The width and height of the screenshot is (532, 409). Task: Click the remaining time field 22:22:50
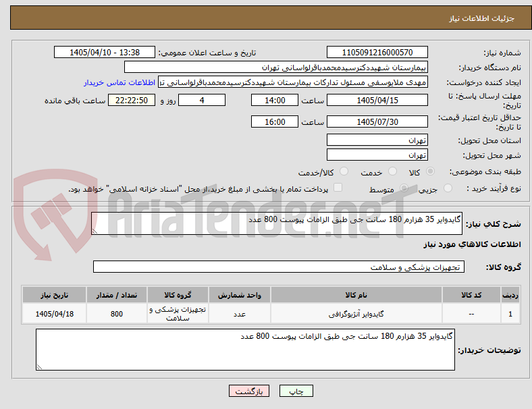coord(132,100)
